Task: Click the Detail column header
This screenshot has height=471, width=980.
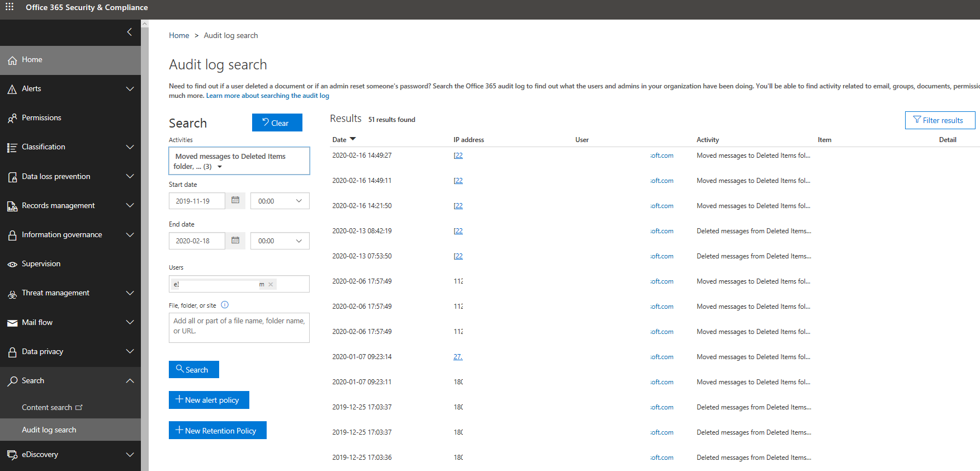Action: (948, 140)
